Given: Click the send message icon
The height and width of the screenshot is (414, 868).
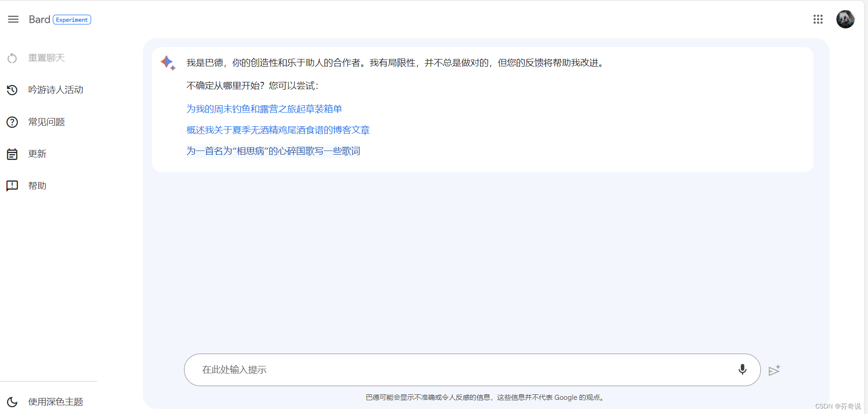Looking at the screenshot, I should pyautogui.click(x=774, y=370).
